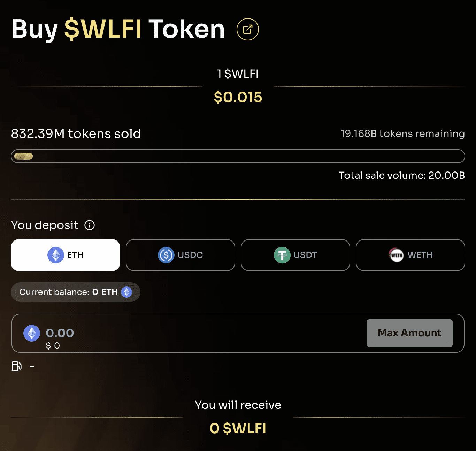This screenshot has height=451, width=476.
Task: Click the ETH icon in the current balance badge
Action: pyautogui.click(x=127, y=292)
